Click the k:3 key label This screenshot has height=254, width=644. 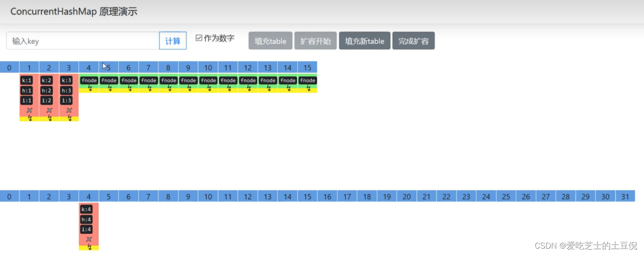pos(67,80)
